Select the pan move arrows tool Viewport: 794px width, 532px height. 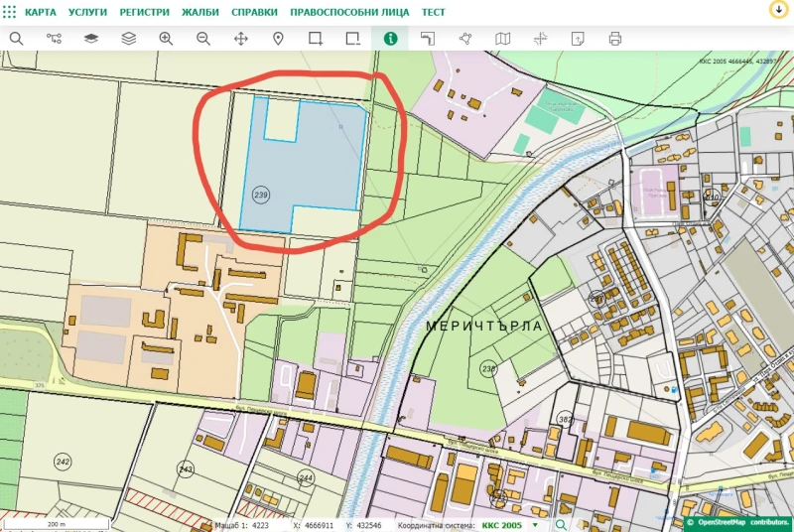coord(241,39)
